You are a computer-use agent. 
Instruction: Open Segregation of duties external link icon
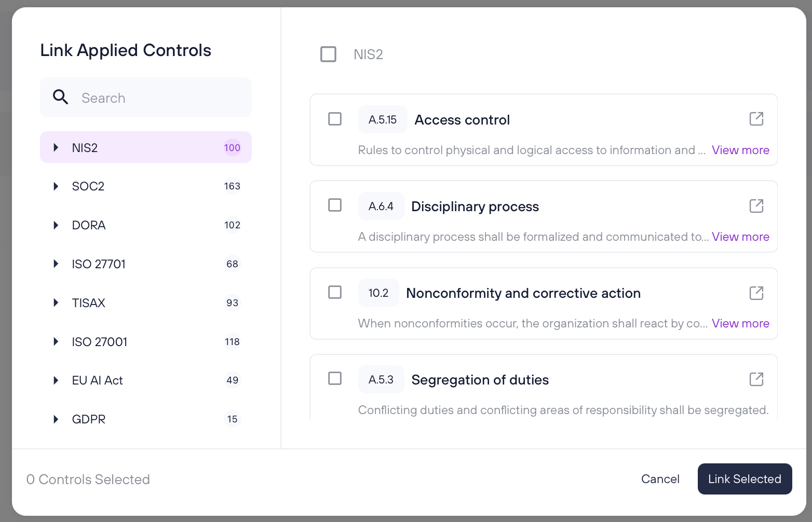click(x=756, y=379)
